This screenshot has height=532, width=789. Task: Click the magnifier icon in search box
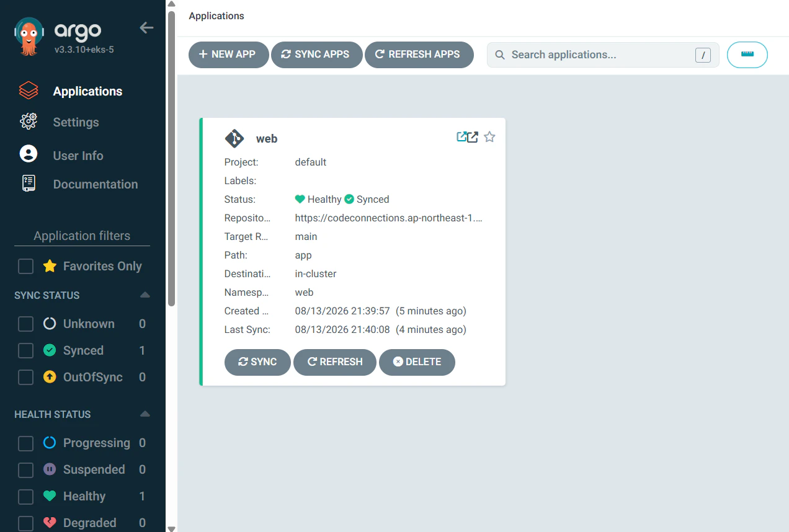coord(500,55)
